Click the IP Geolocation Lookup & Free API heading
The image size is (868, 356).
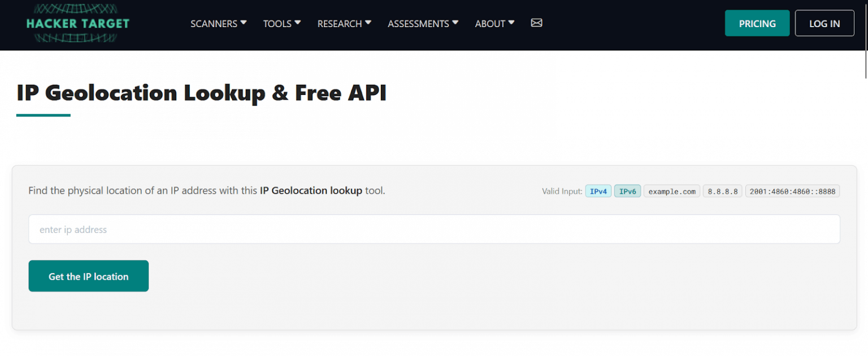click(x=201, y=93)
